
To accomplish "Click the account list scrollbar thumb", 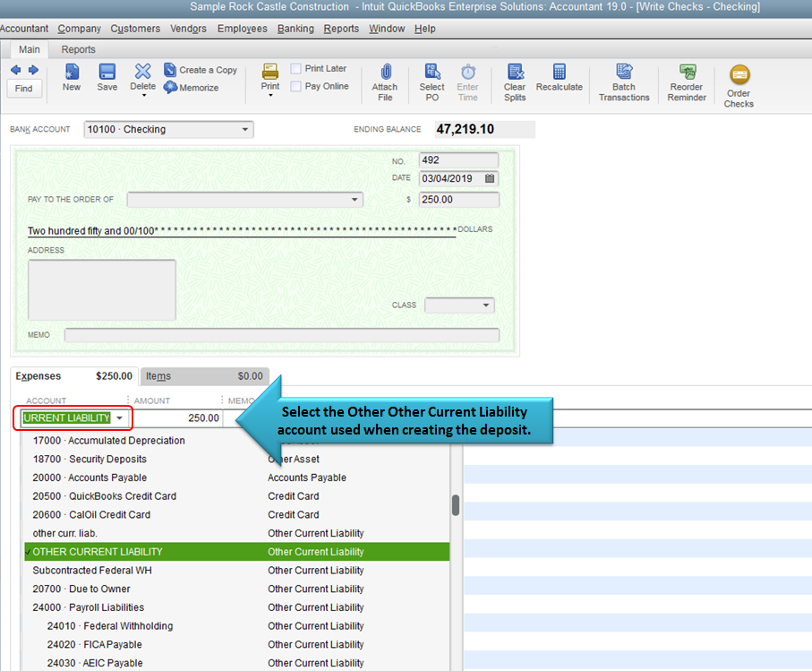I will (x=456, y=505).
